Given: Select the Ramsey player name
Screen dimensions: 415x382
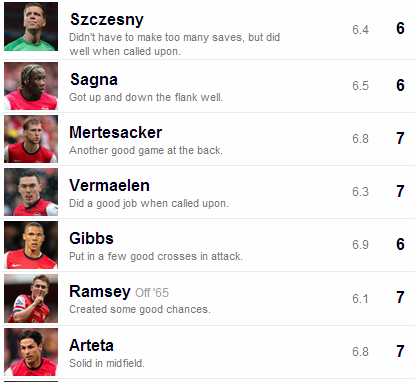Looking at the screenshot, I should (x=100, y=292).
